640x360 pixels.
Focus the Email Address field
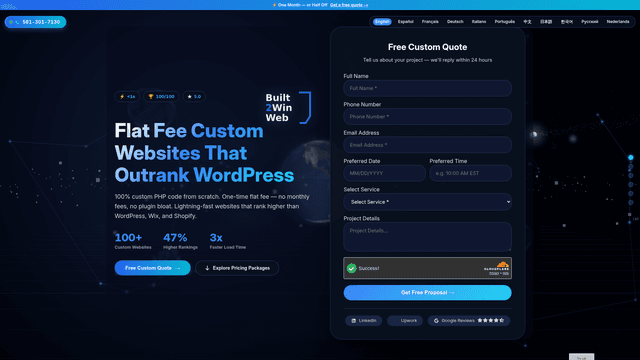427,145
